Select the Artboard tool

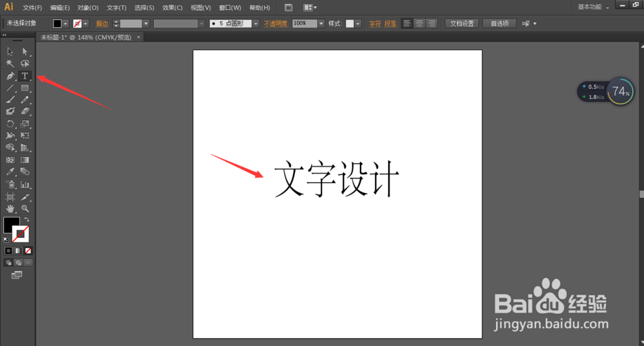10,197
